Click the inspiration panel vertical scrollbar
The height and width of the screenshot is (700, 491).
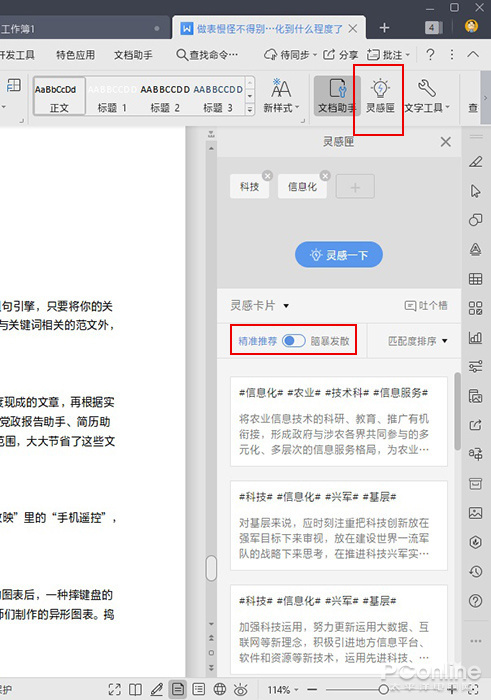pos(457,411)
